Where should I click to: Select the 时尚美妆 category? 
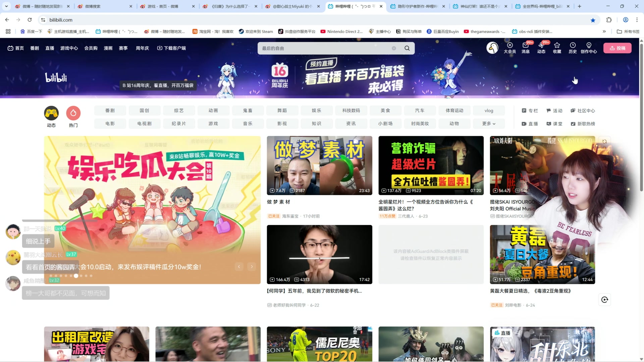pyautogui.click(x=420, y=123)
